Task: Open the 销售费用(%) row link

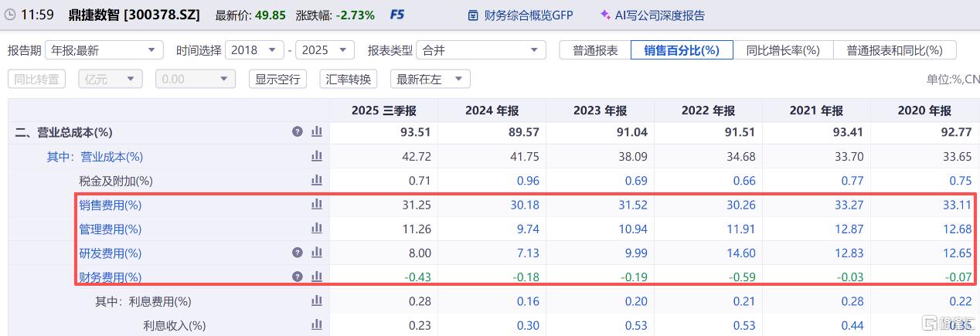Action: (x=110, y=205)
